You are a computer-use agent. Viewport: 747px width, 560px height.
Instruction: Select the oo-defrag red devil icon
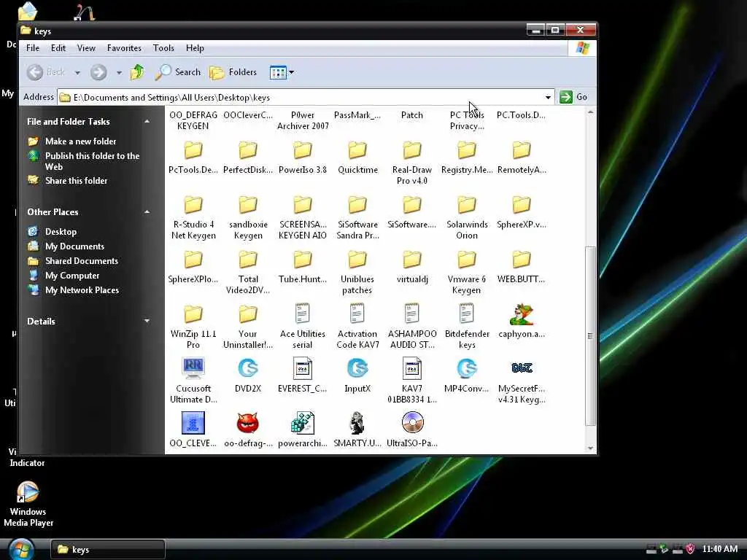click(248, 423)
